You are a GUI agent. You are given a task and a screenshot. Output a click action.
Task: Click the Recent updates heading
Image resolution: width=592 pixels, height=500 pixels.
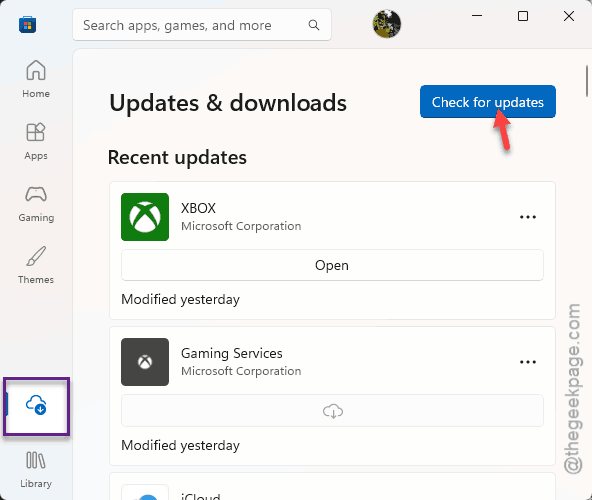tap(177, 157)
